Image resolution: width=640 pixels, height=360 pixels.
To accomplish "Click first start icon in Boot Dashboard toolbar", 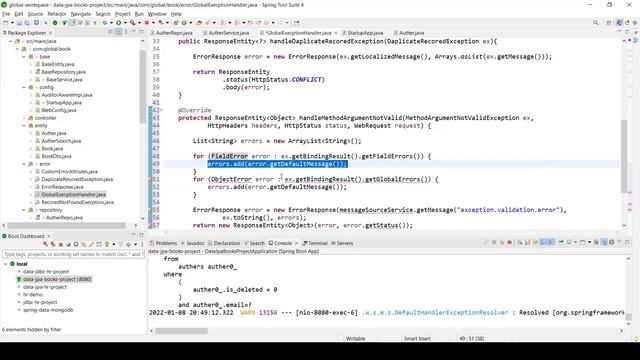I will (x=46, y=244).
